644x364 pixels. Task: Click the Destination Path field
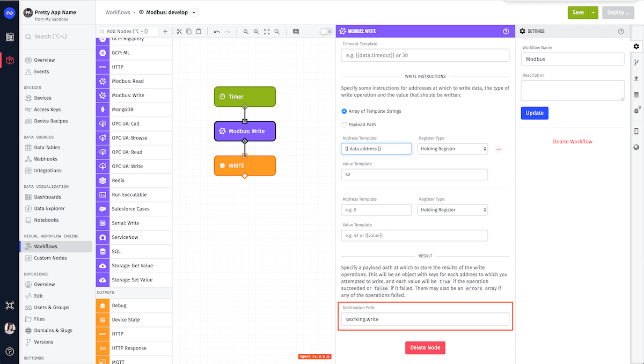tap(425, 319)
